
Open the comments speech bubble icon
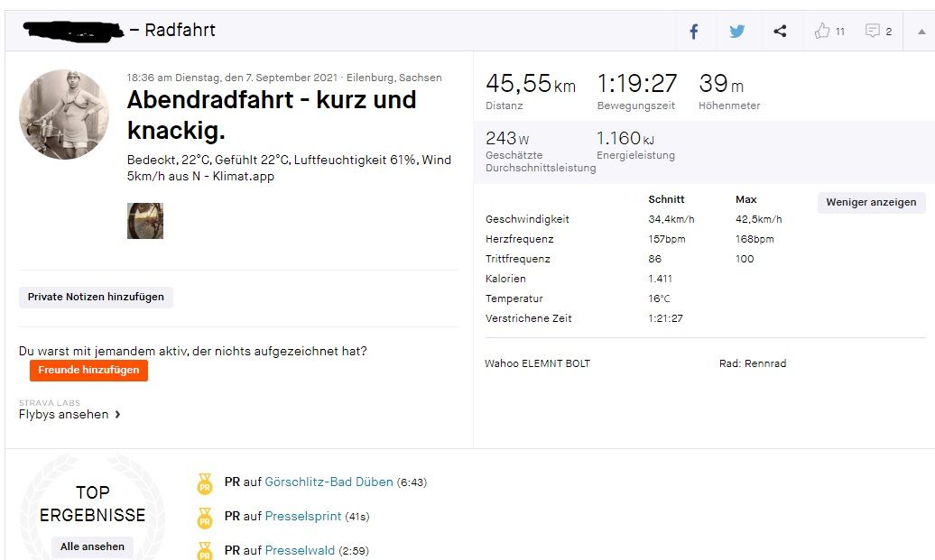[x=873, y=32]
